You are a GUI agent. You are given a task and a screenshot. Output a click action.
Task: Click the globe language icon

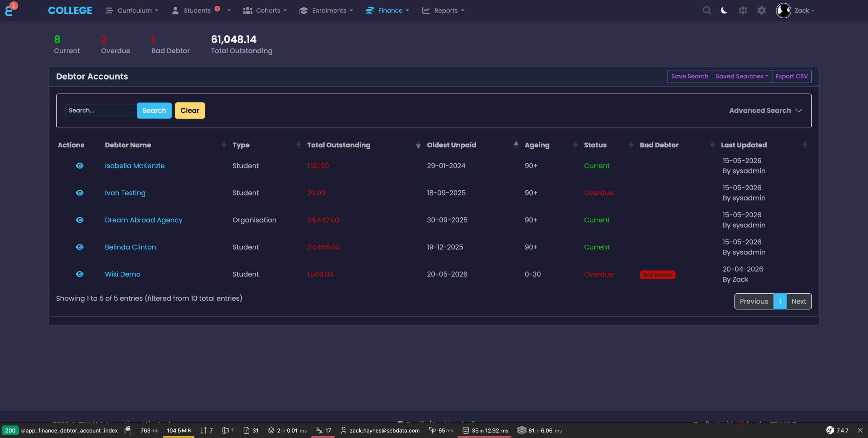(743, 11)
